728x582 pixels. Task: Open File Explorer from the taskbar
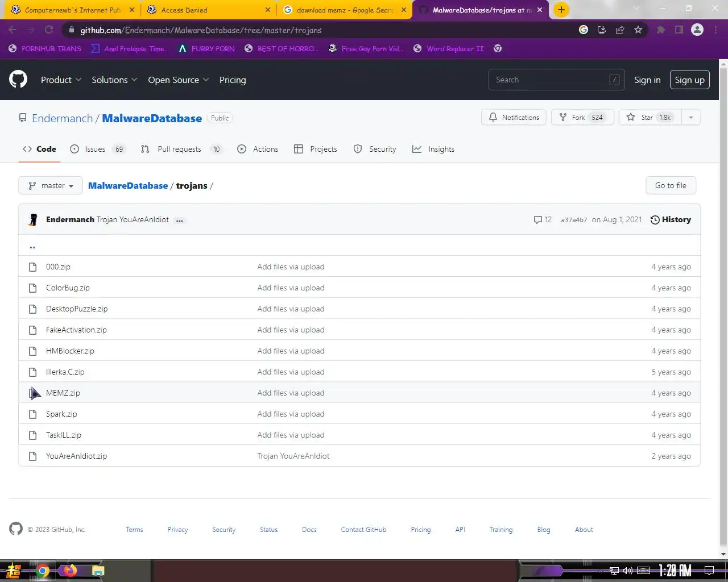[98, 571]
